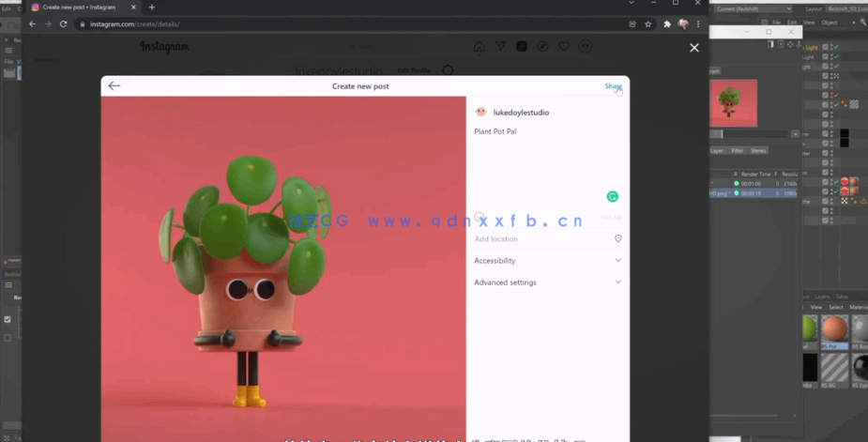
Task: Switch to Takes tab in Cinema 4D
Action: pyautogui.click(x=842, y=297)
